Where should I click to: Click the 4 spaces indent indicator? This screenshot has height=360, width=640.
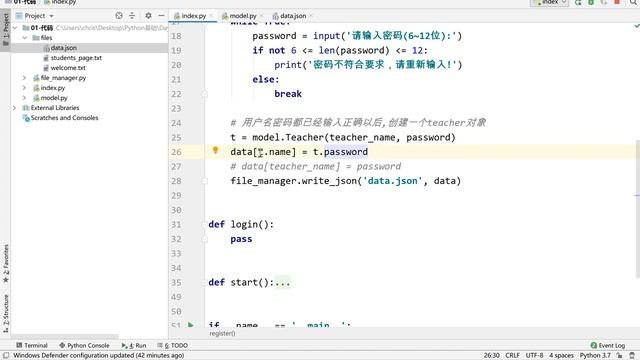[x=561, y=356]
